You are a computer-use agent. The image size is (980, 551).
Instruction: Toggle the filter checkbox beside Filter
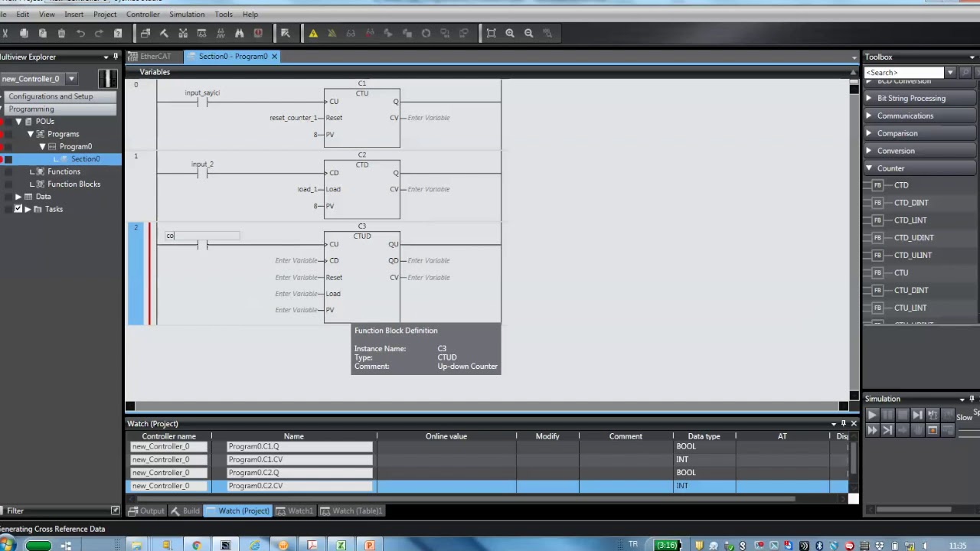115,510
